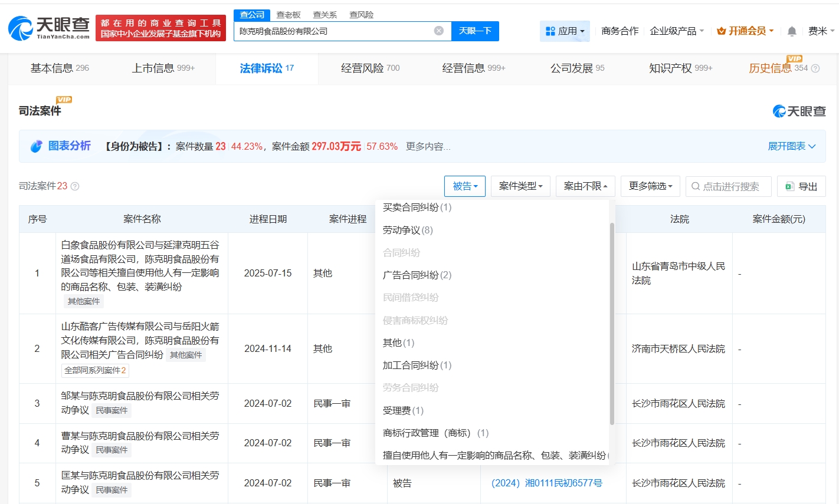Open the 全部同系列案件2 link
This screenshot has height=504, width=839.
tap(95, 370)
